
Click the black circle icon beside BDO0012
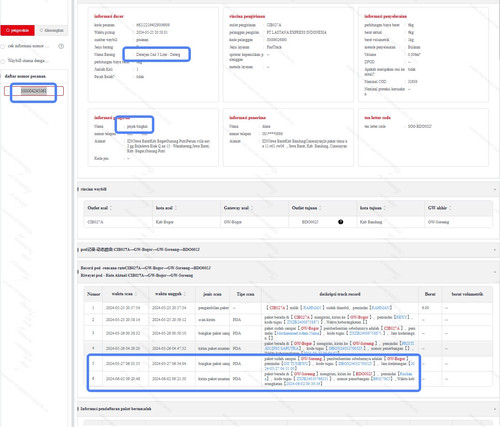(x=340, y=222)
